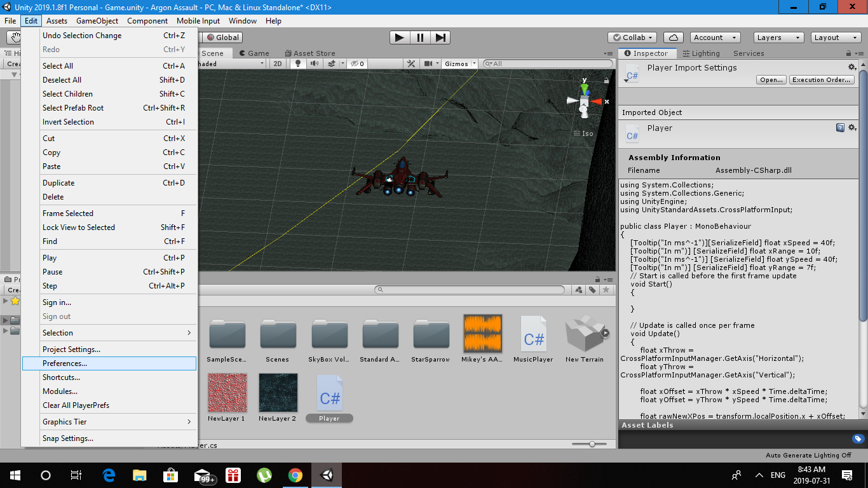This screenshot has width=868, height=488.
Task: Toggle Iso perspective label under gizmo
Action: [583, 133]
